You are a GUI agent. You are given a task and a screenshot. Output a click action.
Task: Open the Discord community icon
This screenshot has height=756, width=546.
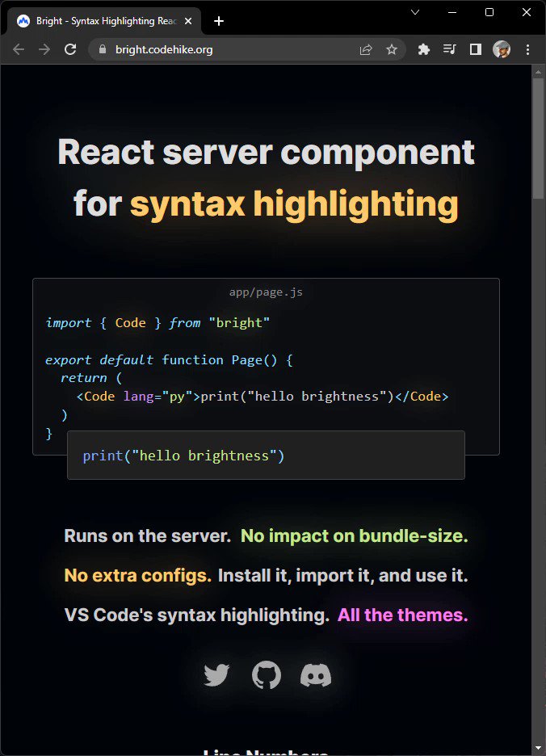(x=316, y=675)
